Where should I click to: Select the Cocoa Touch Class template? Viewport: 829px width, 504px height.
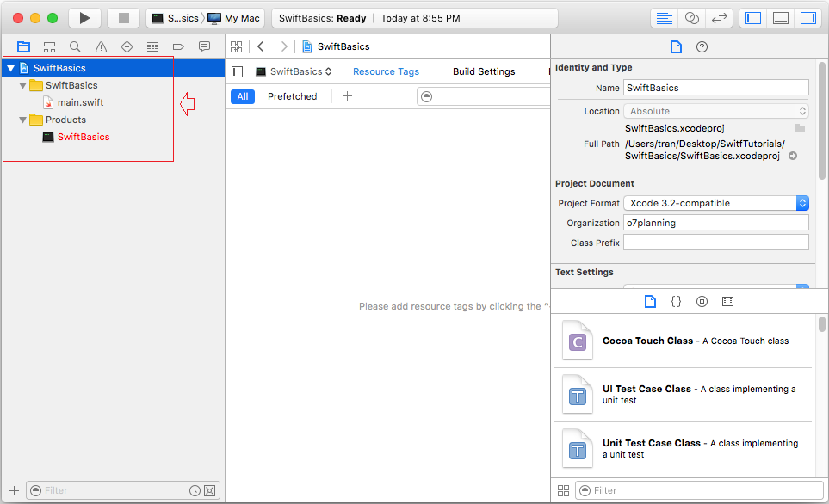pos(683,341)
